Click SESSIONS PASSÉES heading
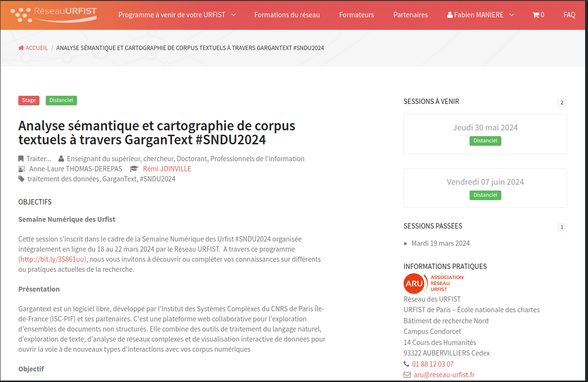The height and width of the screenshot is (382, 588). 433,226
